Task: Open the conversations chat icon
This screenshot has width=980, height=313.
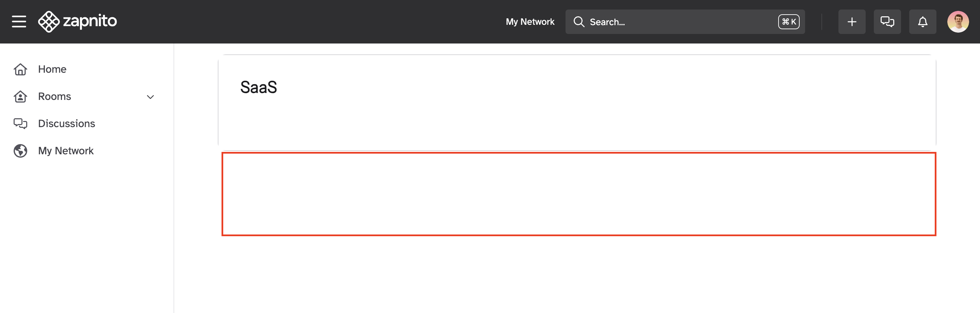Action: click(x=887, y=22)
